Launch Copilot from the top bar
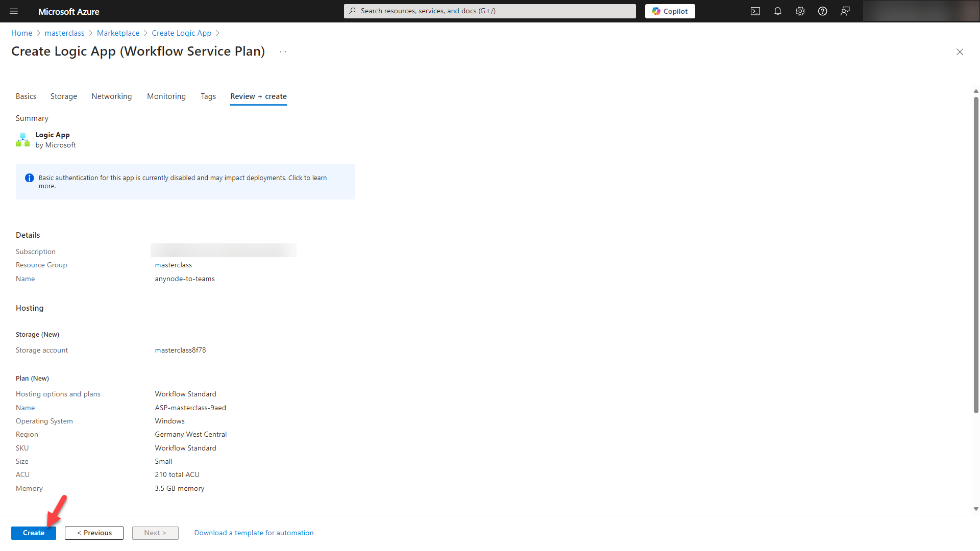 [x=670, y=11]
